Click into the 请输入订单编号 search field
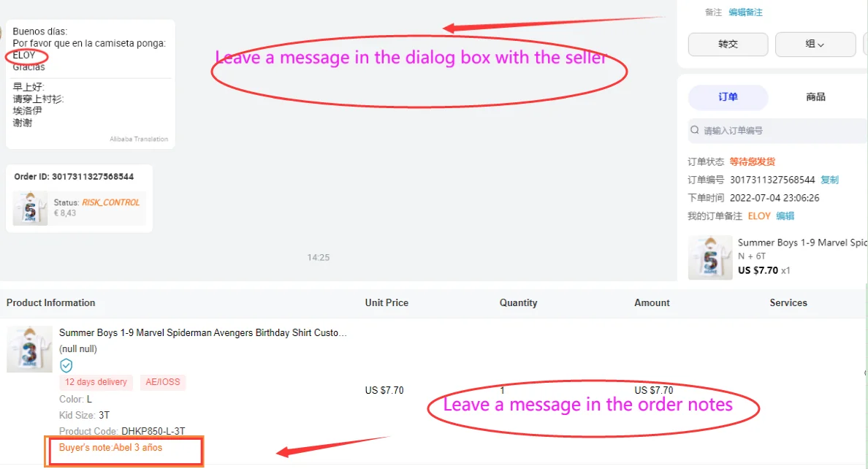This screenshot has width=868, height=469. pyautogui.click(x=778, y=131)
